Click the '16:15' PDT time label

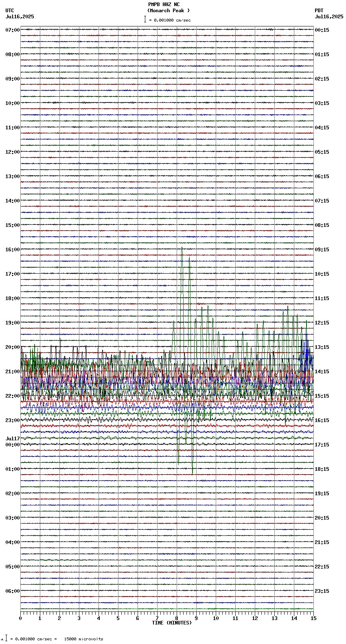(322, 420)
